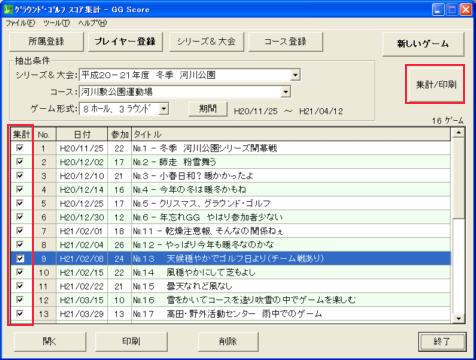The height and width of the screenshot is (360, 476).
Task: Open the コース dropdown
Action: tap(285, 92)
